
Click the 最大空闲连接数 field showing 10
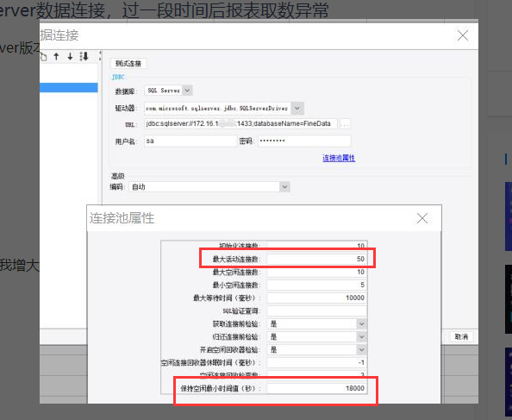click(x=316, y=272)
